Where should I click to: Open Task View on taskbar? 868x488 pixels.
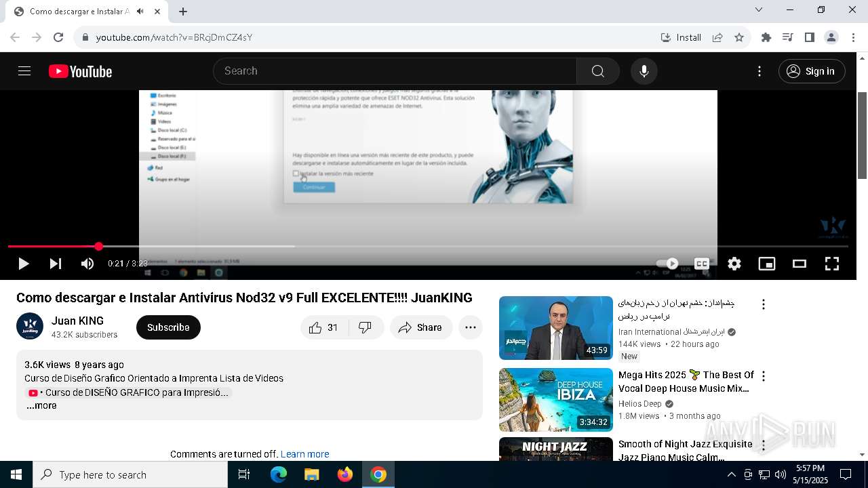pyautogui.click(x=244, y=474)
